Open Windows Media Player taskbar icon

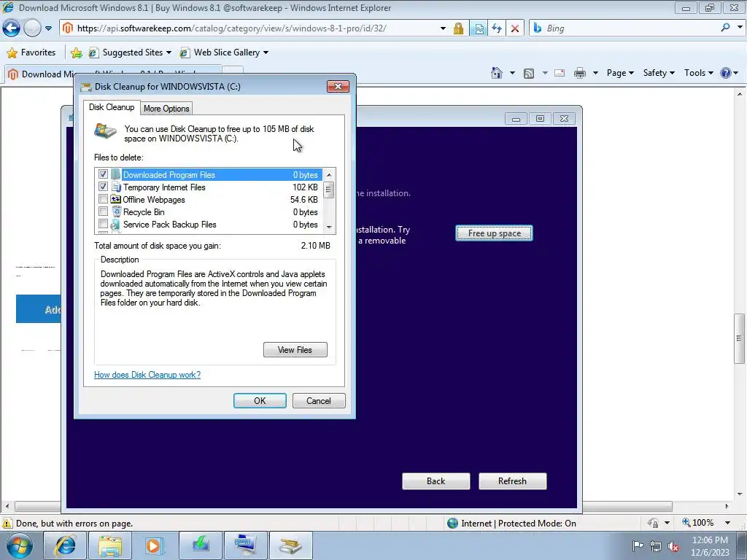155,545
